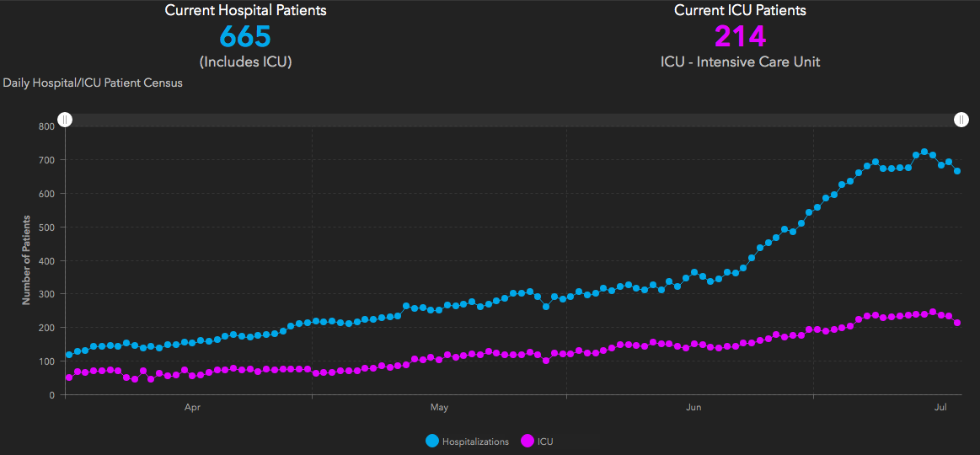
Task: Click the magenta ICU legend circle
Action: point(528,441)
